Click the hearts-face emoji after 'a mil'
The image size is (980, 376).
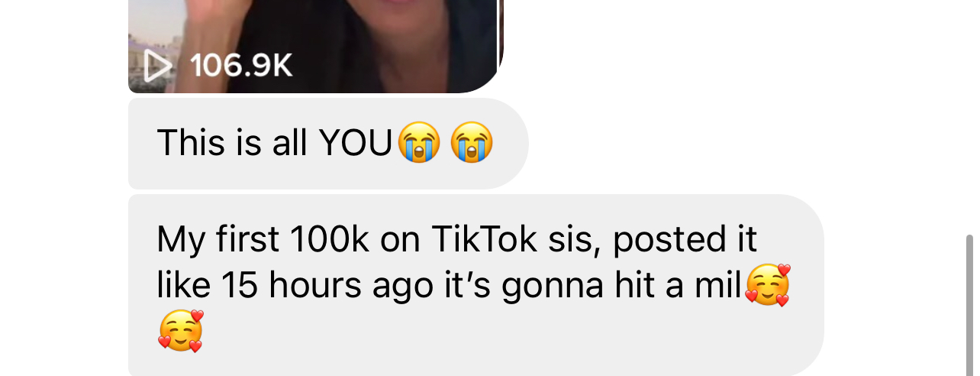(767, 286)
